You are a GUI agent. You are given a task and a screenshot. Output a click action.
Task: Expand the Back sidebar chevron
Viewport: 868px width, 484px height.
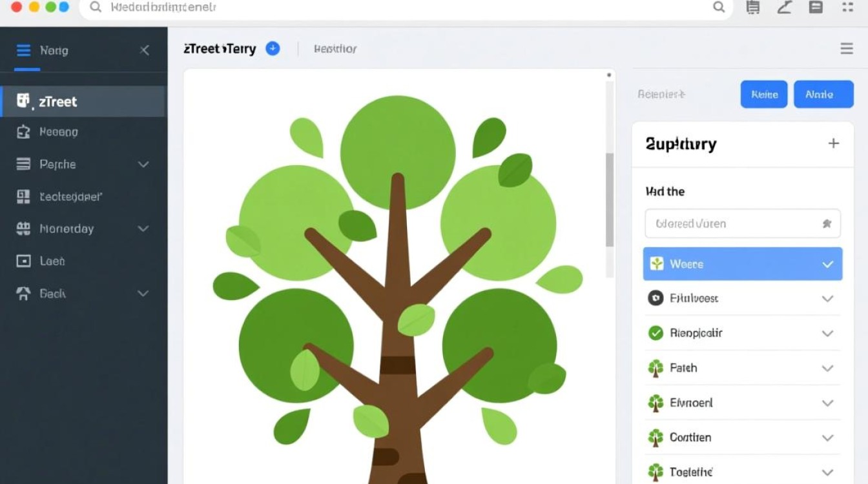tap(143, 293)
